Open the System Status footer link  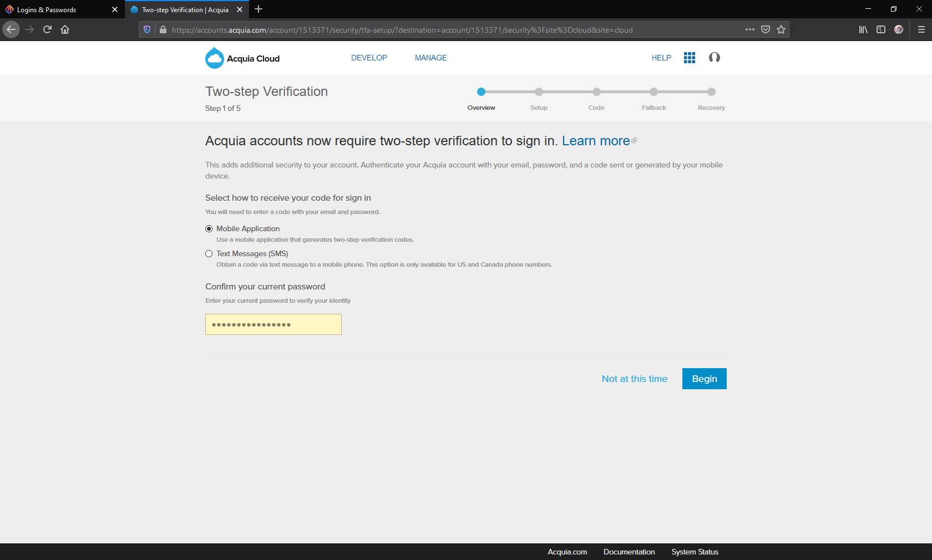click(x=695, y=552)
